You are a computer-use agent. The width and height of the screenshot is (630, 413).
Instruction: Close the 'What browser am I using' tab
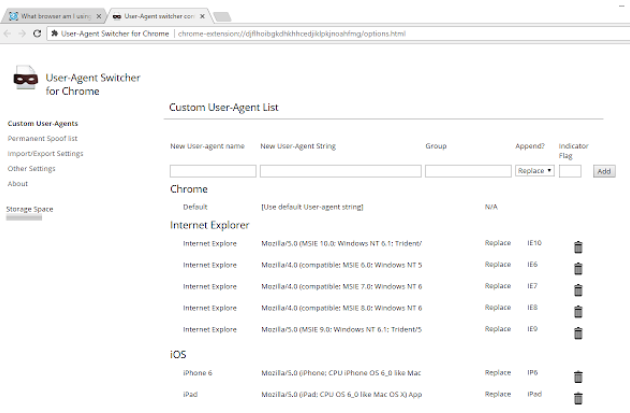99,16
